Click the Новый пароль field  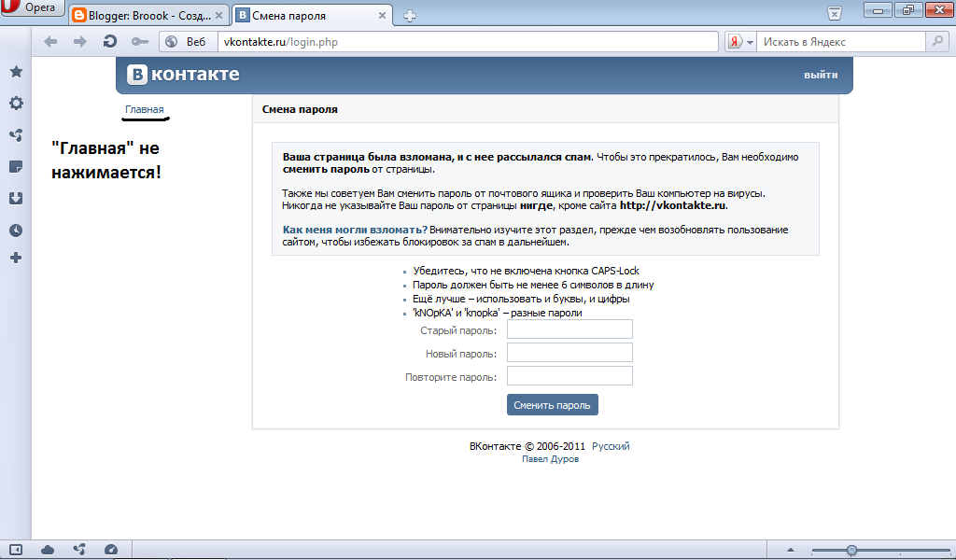tap(569, 352)
